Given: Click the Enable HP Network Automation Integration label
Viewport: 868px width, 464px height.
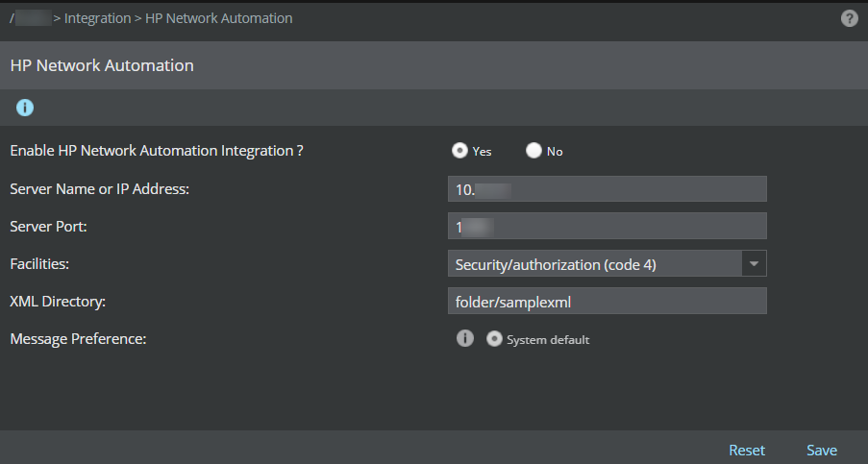Looking at the screenshot, I should pos(157,151).
